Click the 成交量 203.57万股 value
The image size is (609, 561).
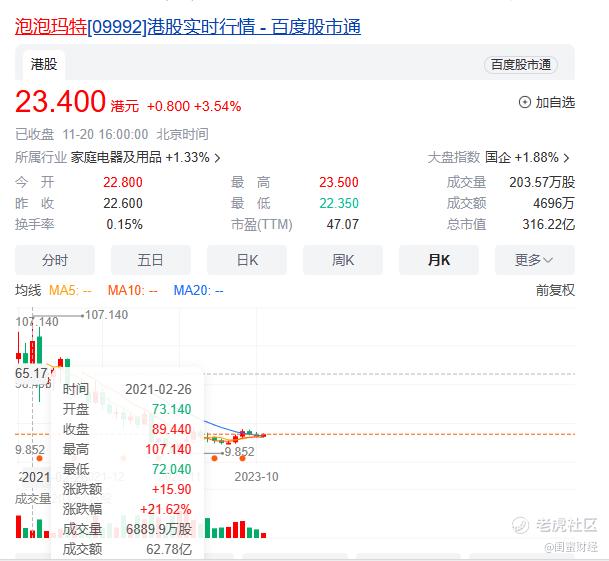(x=542, y=182)
